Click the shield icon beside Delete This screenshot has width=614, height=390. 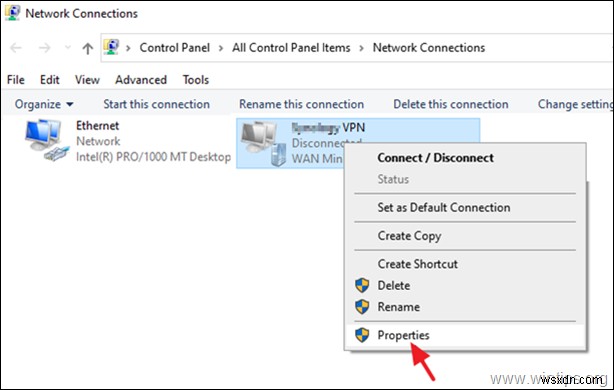point(362,285)
